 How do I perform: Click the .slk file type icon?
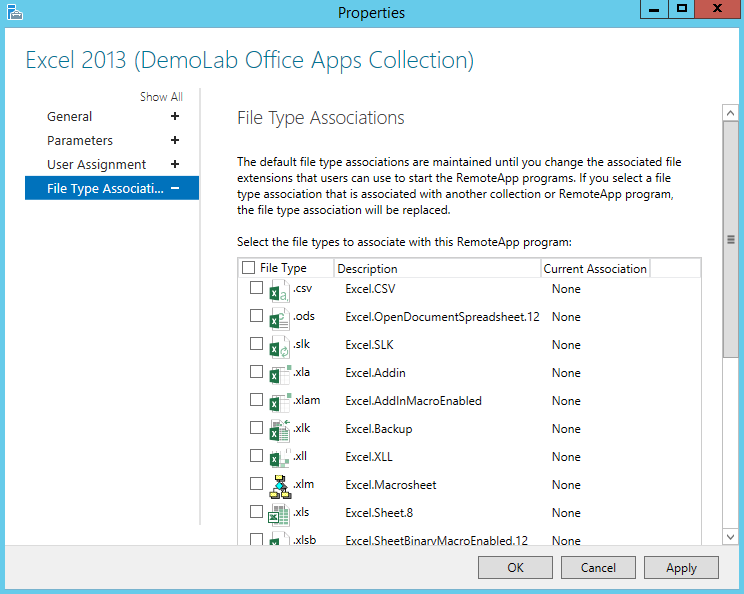278,345
